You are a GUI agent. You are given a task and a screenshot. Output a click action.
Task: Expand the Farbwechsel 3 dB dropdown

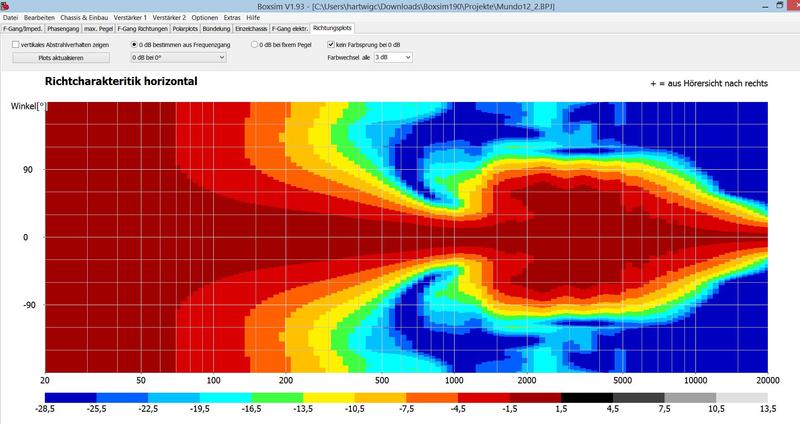(x=393, y=58)
